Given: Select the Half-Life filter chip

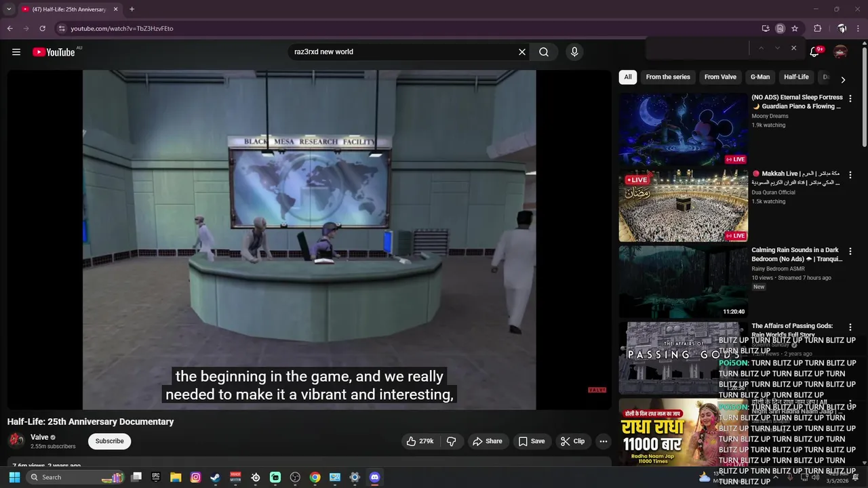Looking at the screenshot, I should click(796, 77).
